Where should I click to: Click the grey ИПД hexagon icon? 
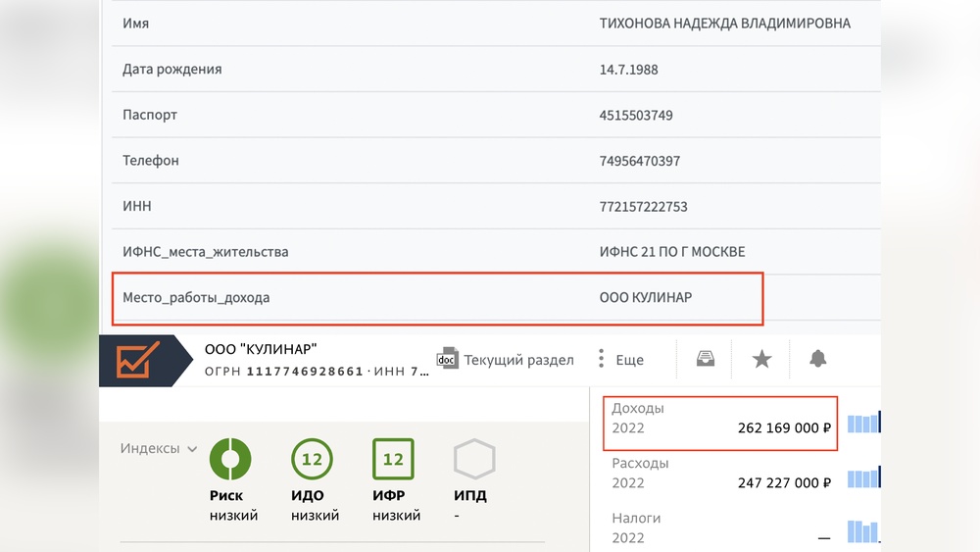click(474, 459)
